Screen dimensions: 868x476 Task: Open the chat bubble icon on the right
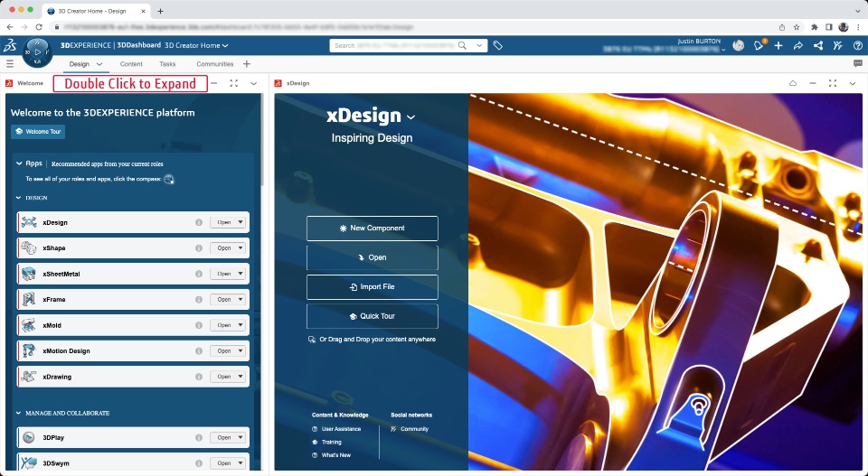pyautogui.click(x=858, y=63)
